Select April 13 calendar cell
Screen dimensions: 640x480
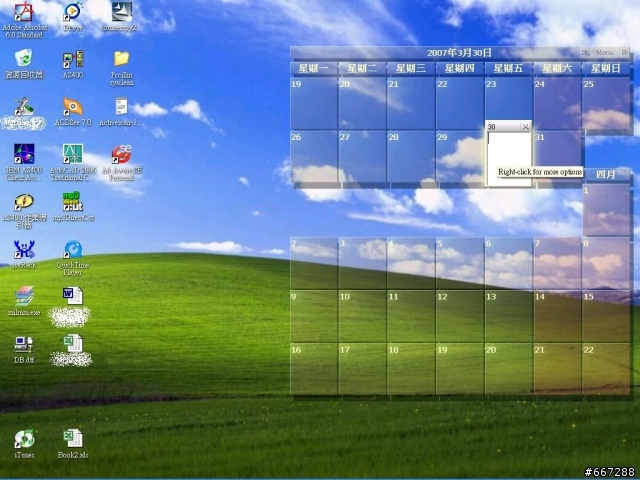pos(508,316)
